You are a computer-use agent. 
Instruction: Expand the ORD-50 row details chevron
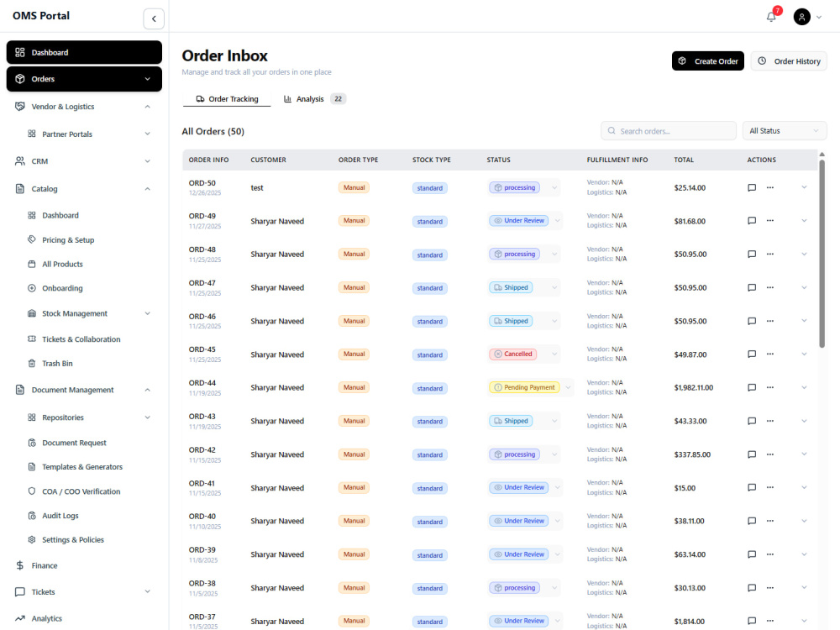point(804,187)
